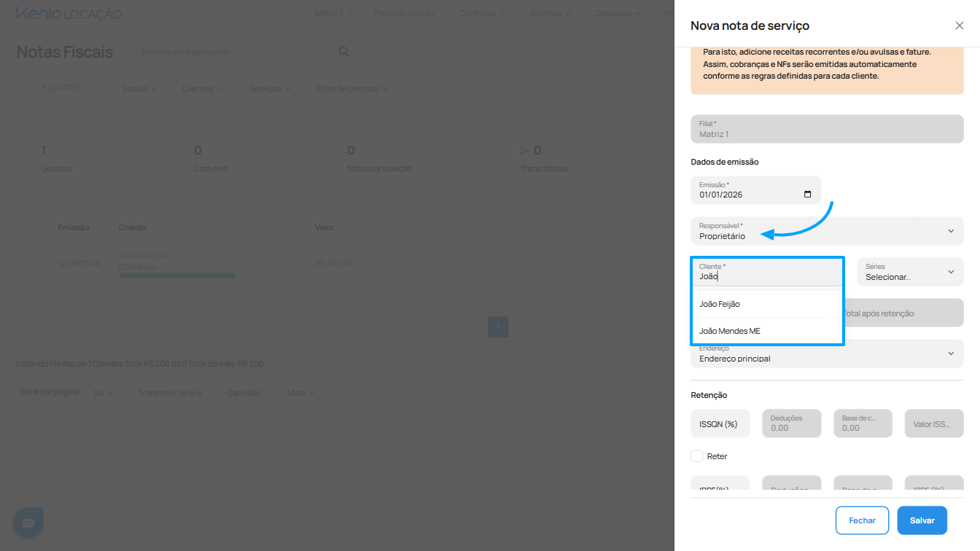Open the Despesas menu

coord(618,13)
